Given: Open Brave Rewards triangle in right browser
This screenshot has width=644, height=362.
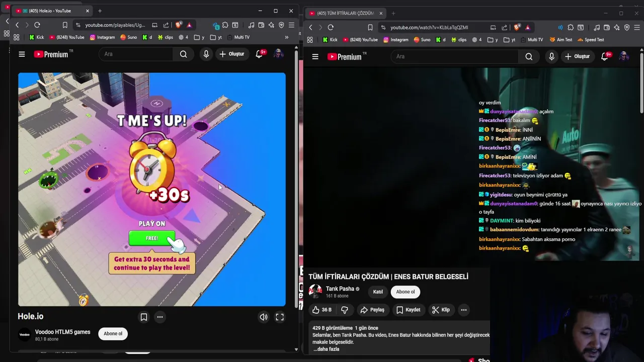Looking at the screenshot, I should [x=527, y=27].
